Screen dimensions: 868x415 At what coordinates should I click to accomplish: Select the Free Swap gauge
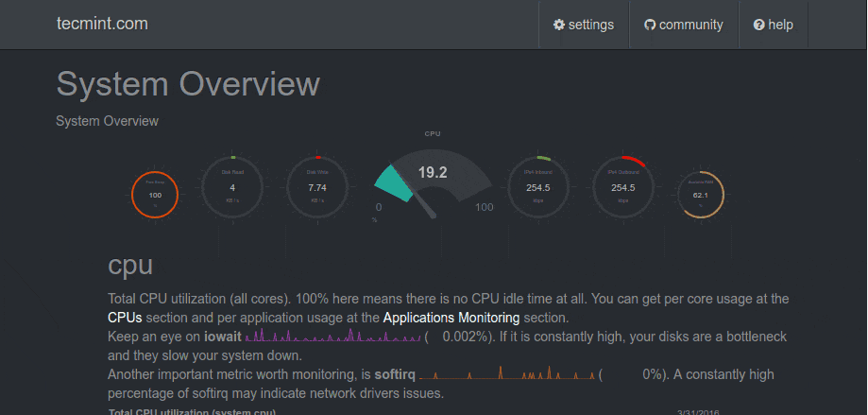155,195
